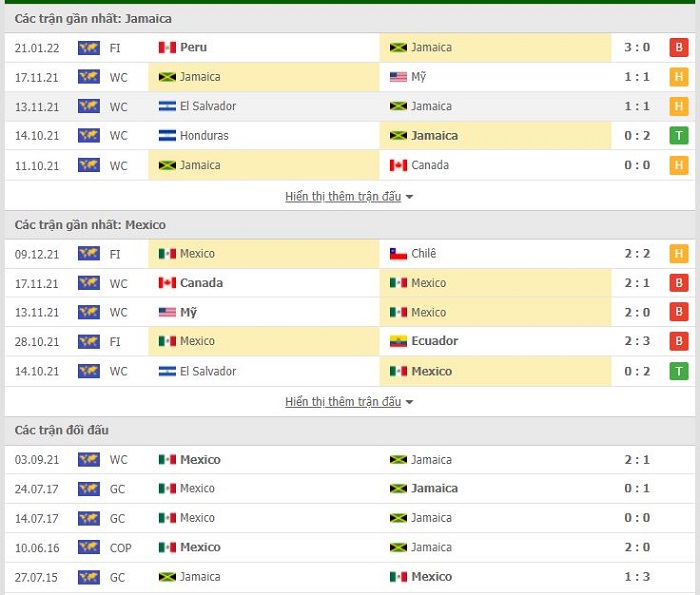700x595 pixels.
Task: Click the Canada flag next to Canada 11.10.21
Action: click(x=398, y=166)
